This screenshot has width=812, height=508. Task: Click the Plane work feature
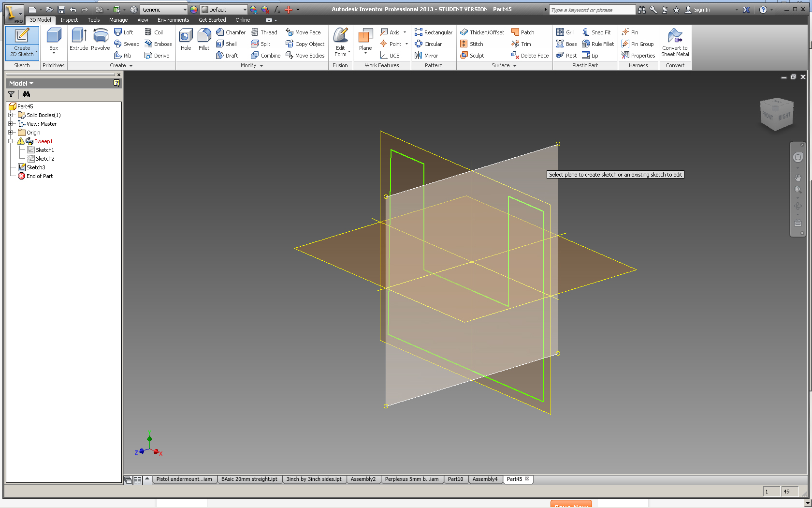coord(365,40)
